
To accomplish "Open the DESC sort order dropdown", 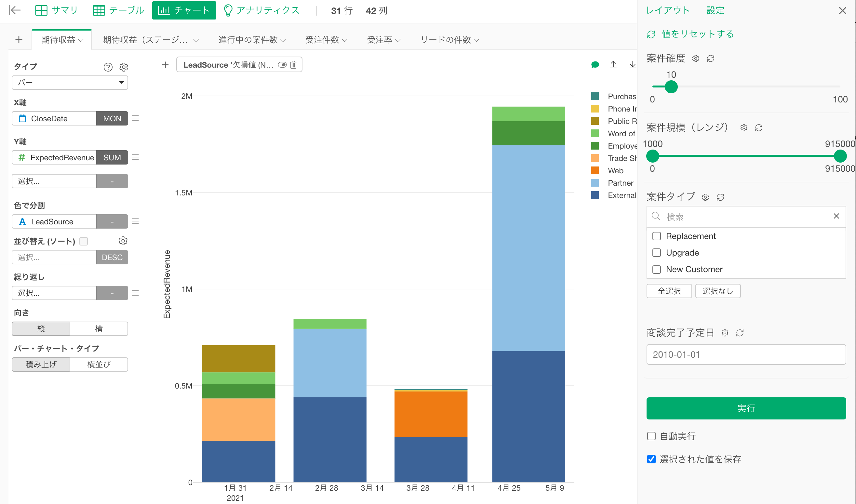I will point(112,257).
